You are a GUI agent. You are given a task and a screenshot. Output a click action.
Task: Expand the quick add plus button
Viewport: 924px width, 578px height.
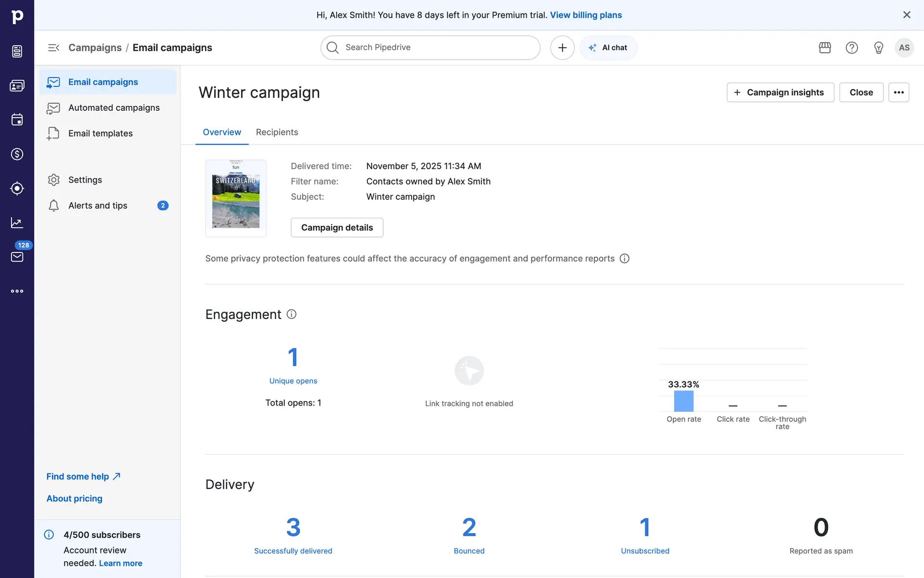point(562,48)
